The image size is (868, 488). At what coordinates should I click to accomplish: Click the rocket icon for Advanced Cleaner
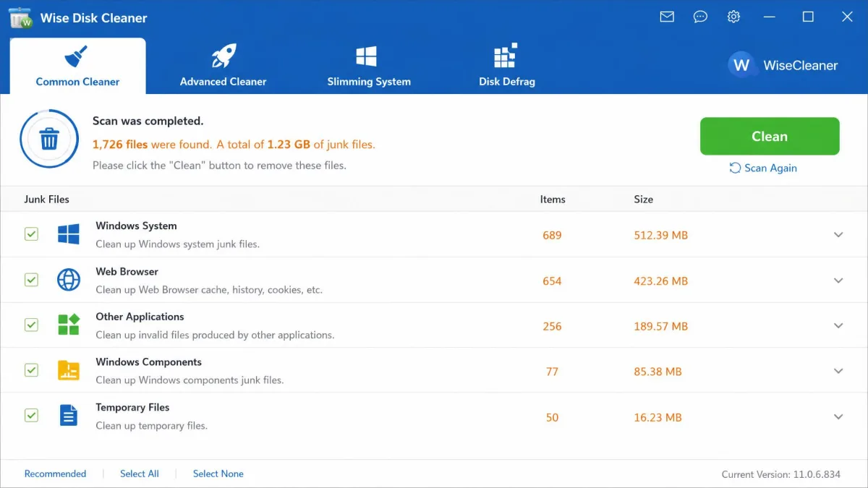click(x=223, y=56)
